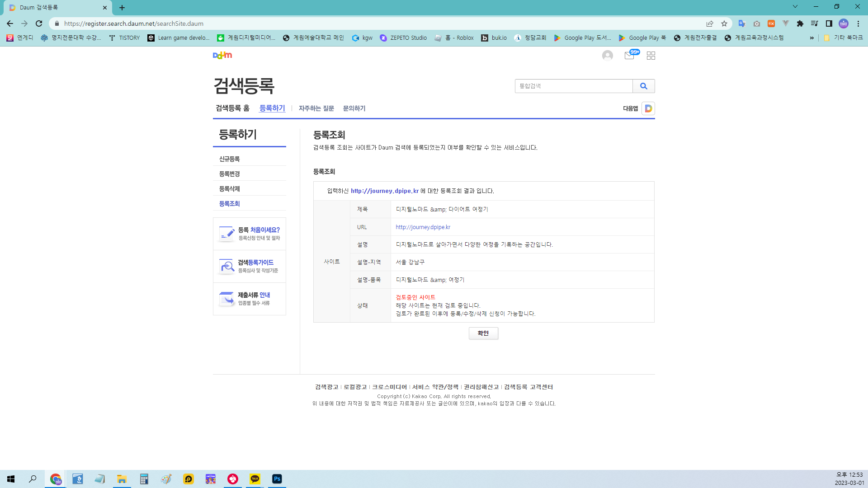This screenshot has height=488, width=868.
Task: Bookmark this page with star icon
Action: 724,23
